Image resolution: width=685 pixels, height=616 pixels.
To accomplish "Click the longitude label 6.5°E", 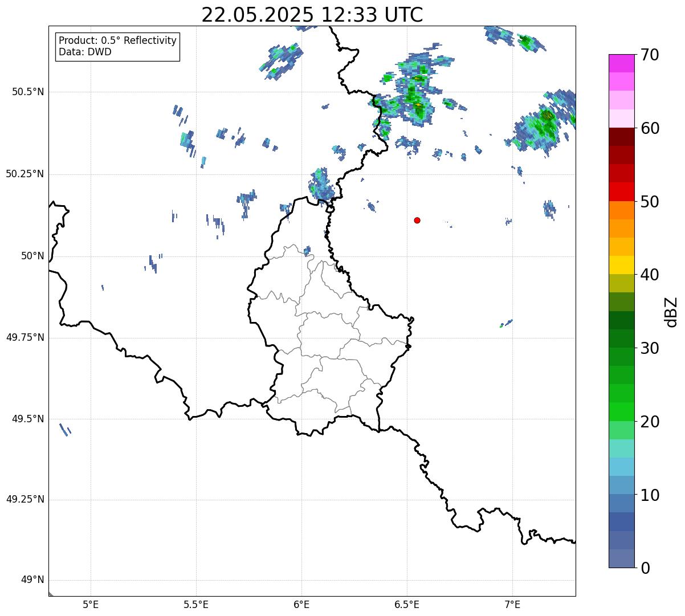I will pyautogui.click(x=407, y=605).
